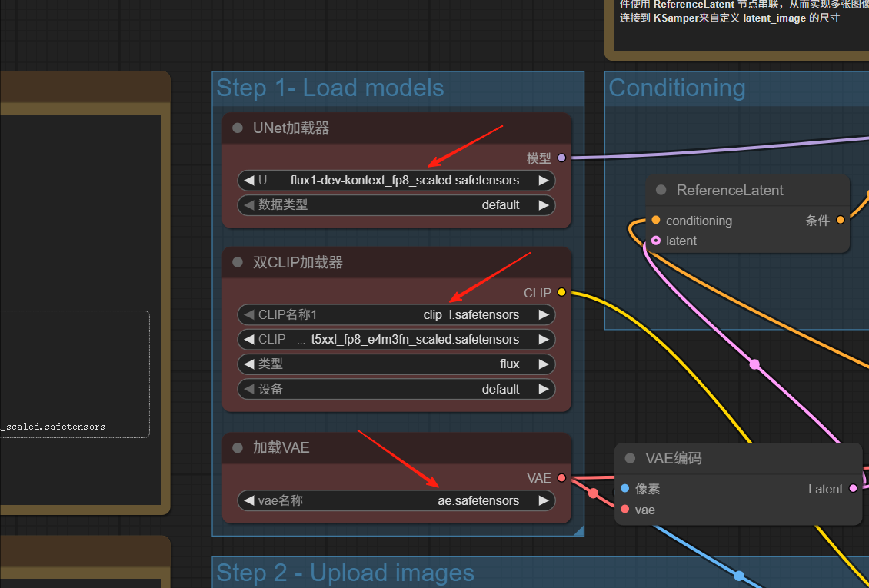Open the flux1-dev-kontext model dropdown
The width and height of the screenshot is (869, 588).
point(396,181)
